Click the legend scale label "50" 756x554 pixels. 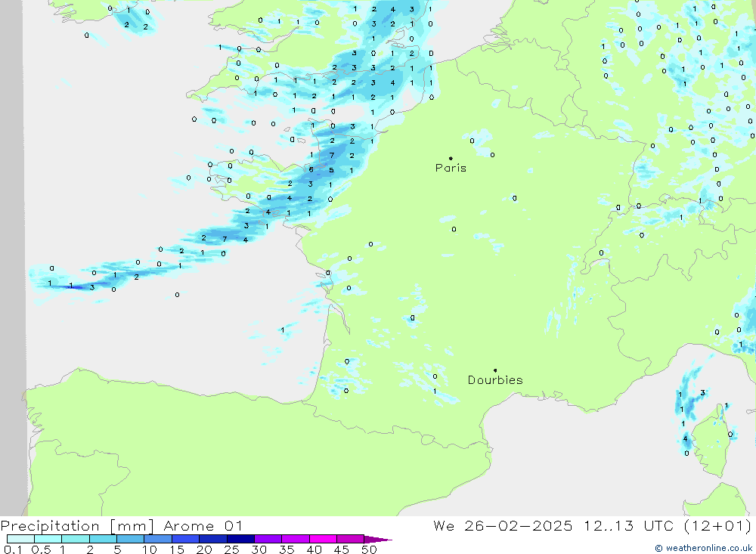(370, 549)
